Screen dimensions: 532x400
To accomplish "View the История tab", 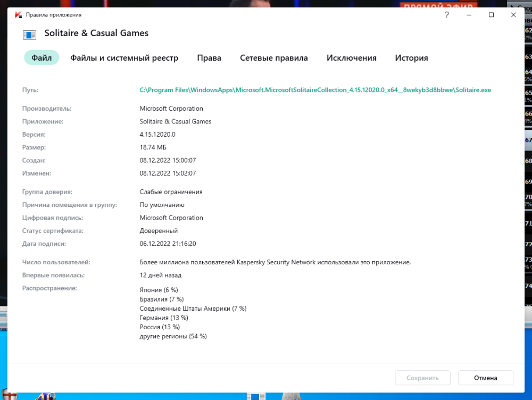I will 412,58.
